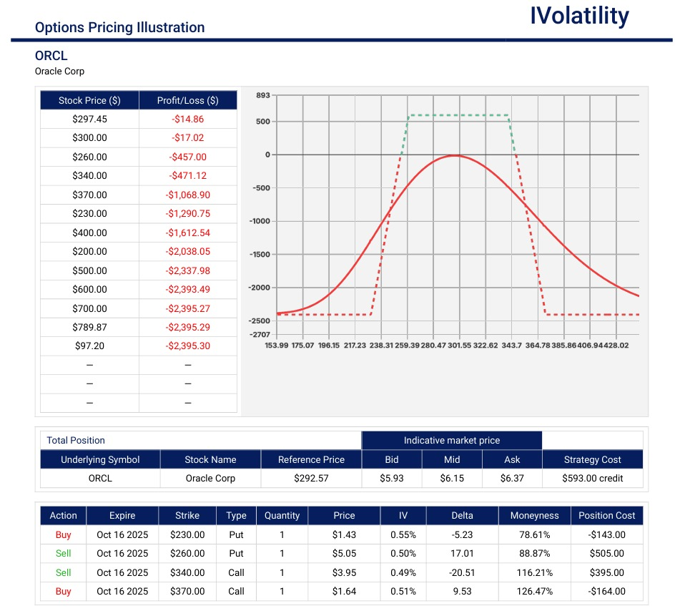
Task: Select the $230.00 strike cell
Action: [187, 535]
